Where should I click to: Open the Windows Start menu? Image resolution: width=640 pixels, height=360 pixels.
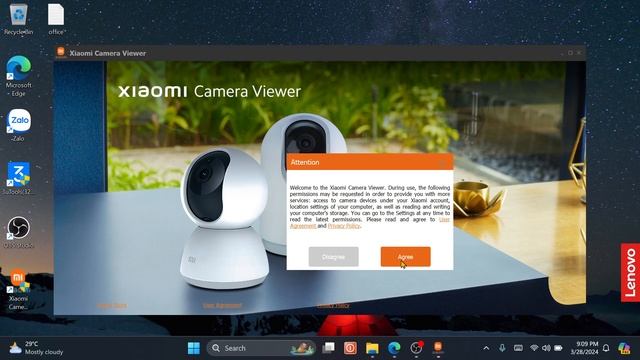coord(193,348)
